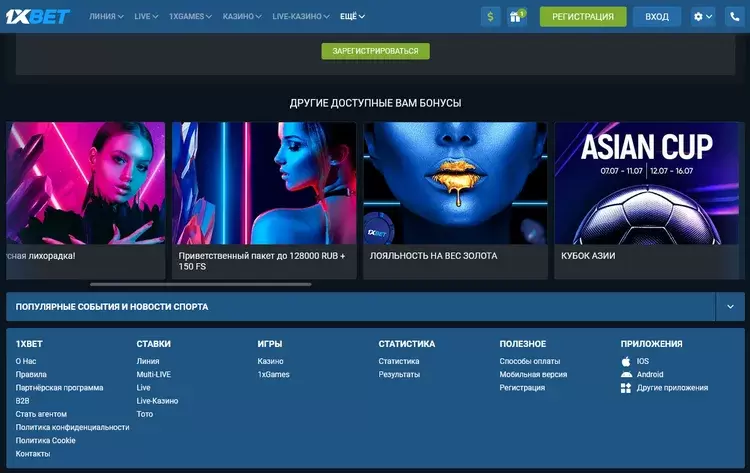Click the ВХОД login button
The height and width of the screenshot is (473, 750).
tap(657, 17)
